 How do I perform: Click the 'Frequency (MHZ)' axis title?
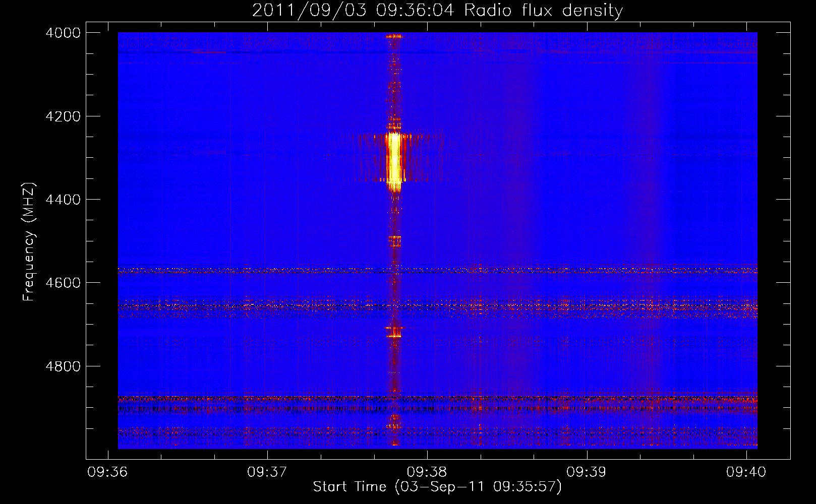29,242
